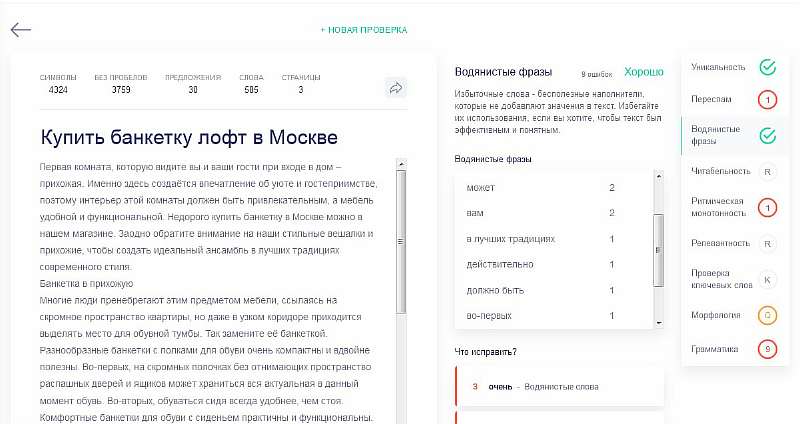The image size is (800, 424).
Task: Click the СТРАНИЦЫ count 3
Action: pyautogui.click(x=301, y=90)
